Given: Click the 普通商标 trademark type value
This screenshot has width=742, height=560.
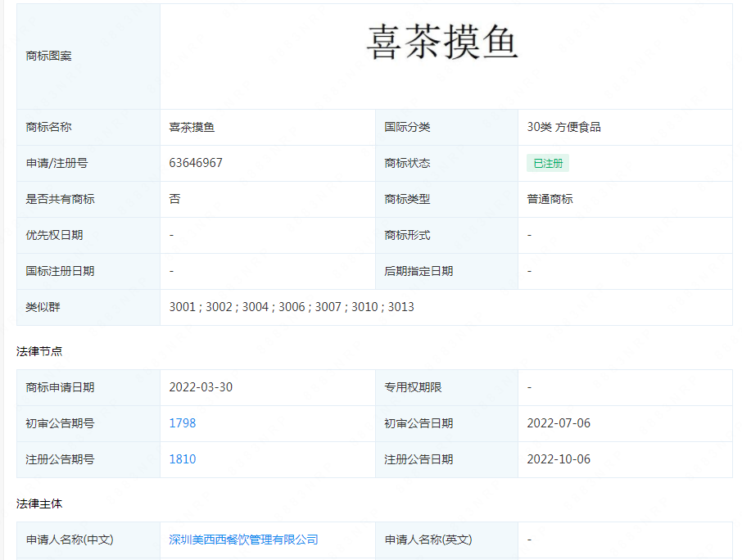Looking at the screenshot, I should (x=550, y=199).
